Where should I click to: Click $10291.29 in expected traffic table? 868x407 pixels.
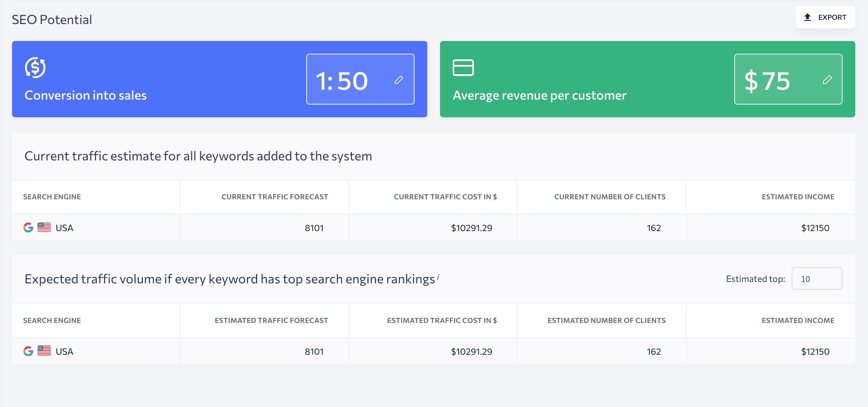point(471,352)
